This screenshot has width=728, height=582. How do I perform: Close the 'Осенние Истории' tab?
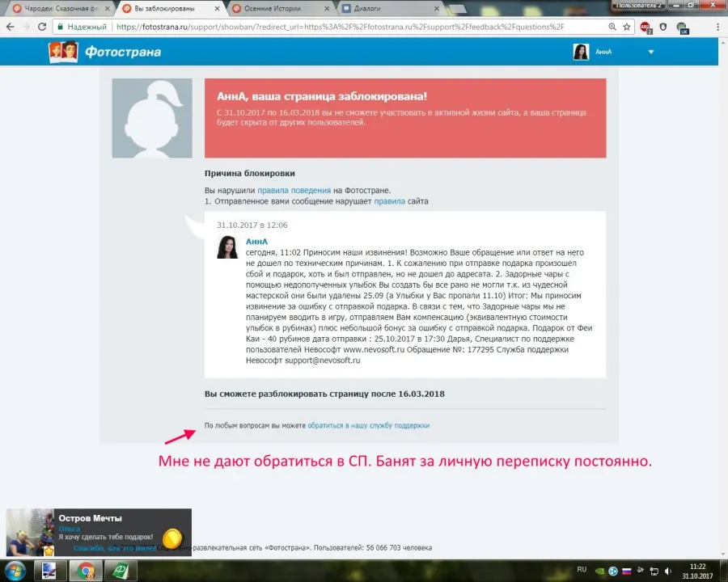(327, 8)
